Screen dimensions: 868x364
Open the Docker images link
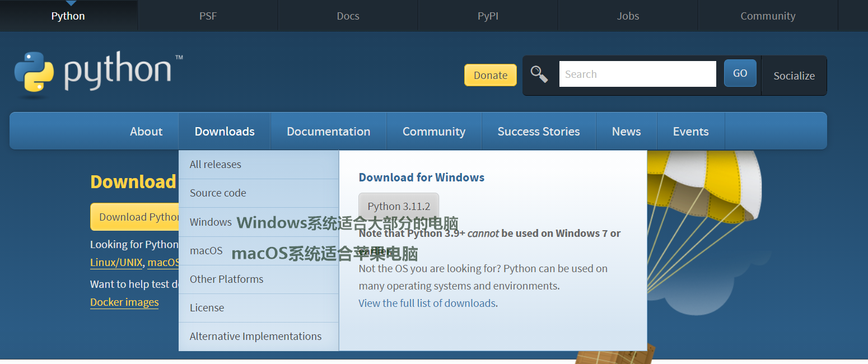point(124,302)
